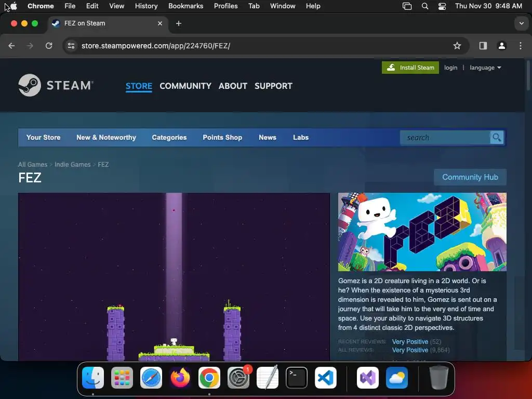Open the Edit menu

point(92,6)
